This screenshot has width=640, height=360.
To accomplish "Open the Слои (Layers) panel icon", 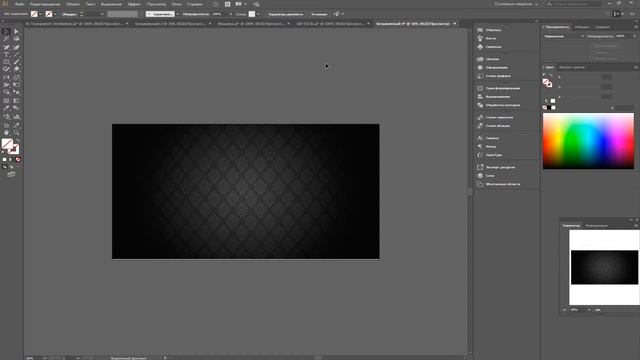I will click(x=480, y=176).
